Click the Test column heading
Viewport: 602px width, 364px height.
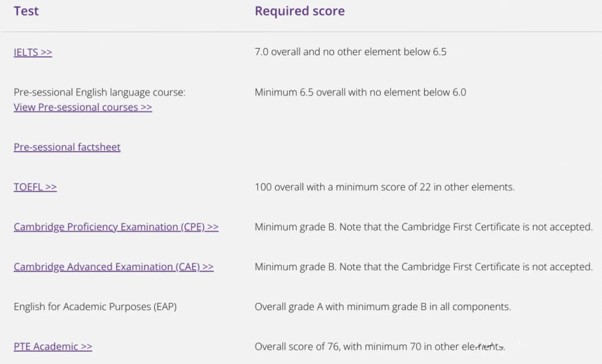pyautogui.click(x=26, y=11)
